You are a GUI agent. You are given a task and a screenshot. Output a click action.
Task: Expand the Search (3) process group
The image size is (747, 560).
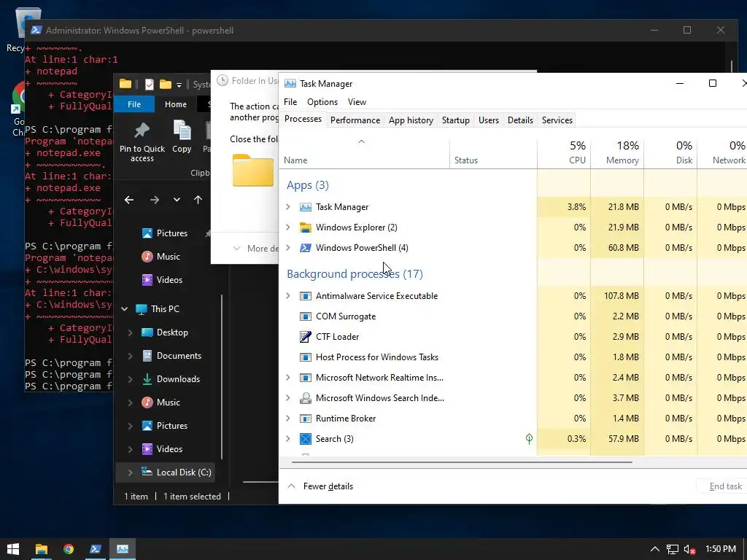(x=287, y=438)
